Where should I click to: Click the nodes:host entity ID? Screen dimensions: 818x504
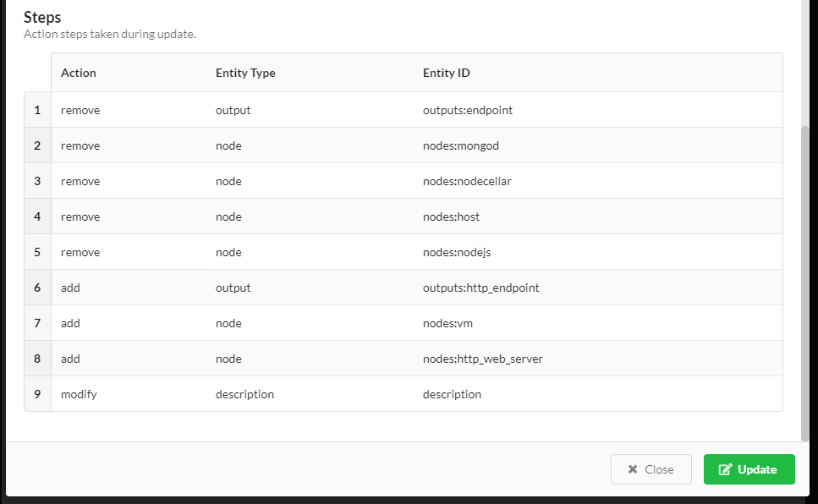coord(451,216)
